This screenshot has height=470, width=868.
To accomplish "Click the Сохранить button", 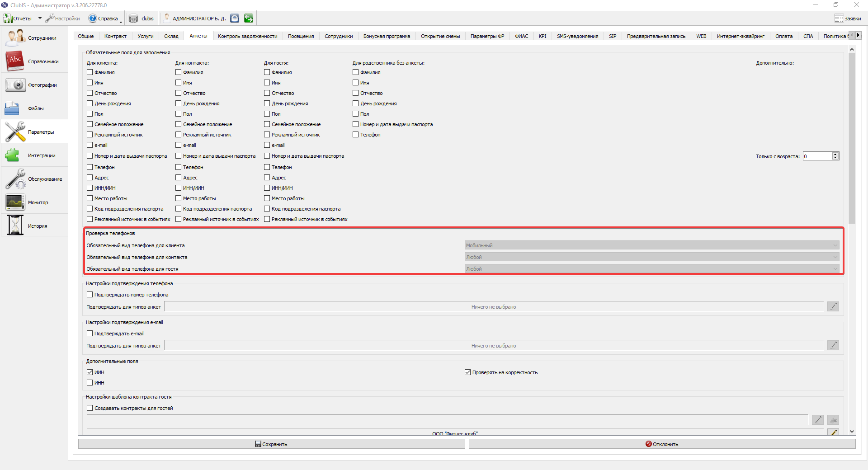I will [271, 444].
